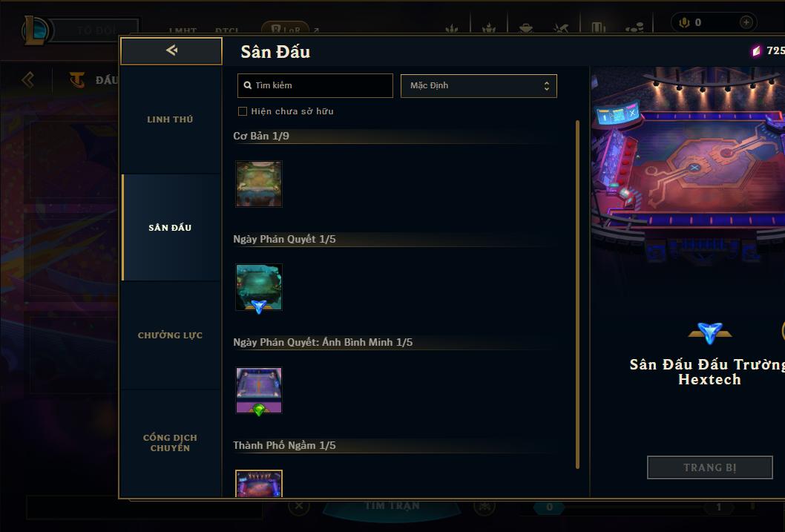Select the Ngày Phán Quyết arena thumbnail
Viewport: 785px width, 532px height.
pos(259,287)
